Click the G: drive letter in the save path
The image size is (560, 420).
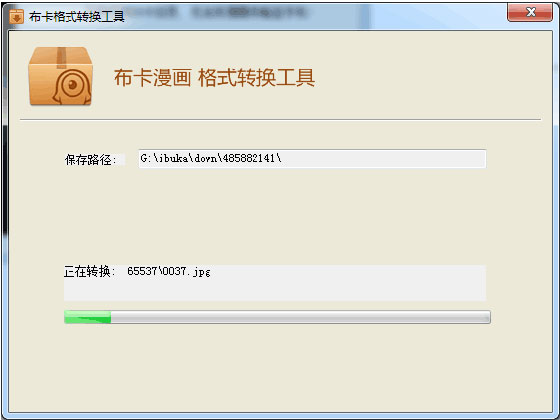(x=146, y=158)
